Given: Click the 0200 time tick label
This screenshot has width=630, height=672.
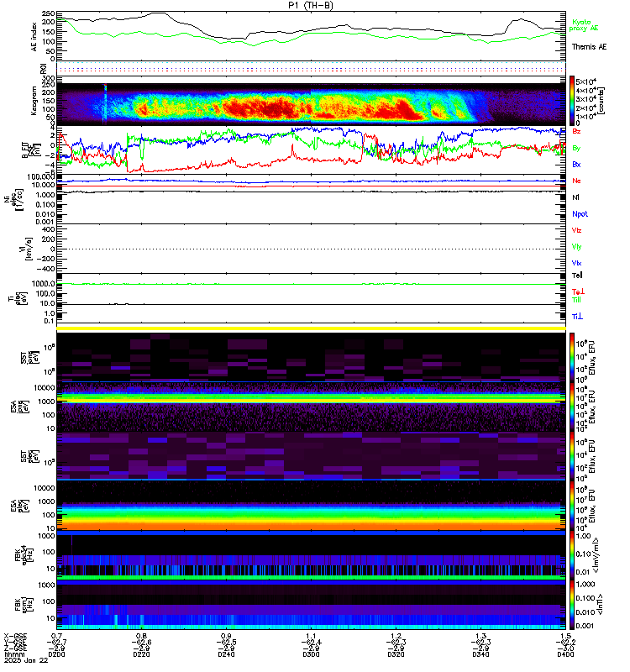Looking at the screenshot, I should pyautogui.click(x=56, y=654).
